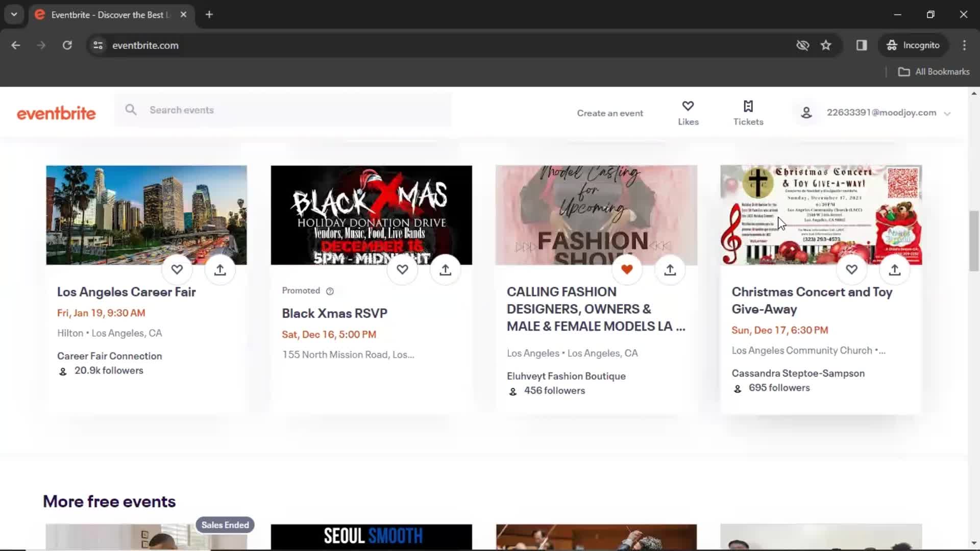Open the Chrome three-dot menu
Viewport: 980px width, 551px height.
(x=964, y=45)
